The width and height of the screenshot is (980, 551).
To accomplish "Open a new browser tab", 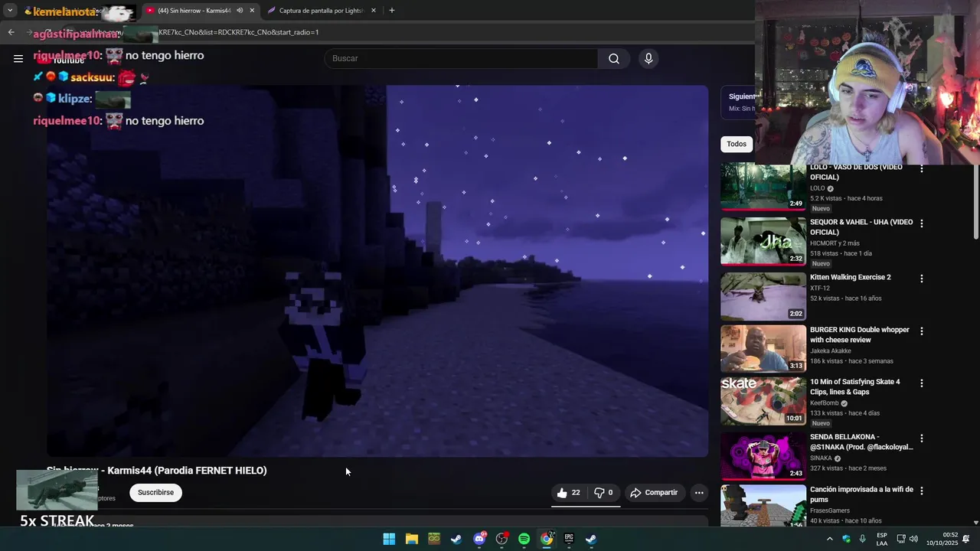I will 392,11.
